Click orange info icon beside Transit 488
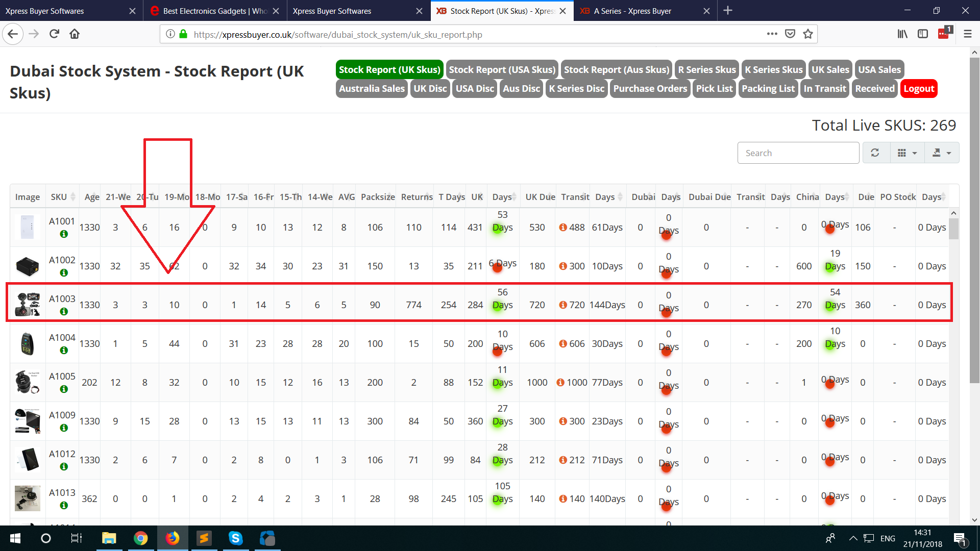This screenshot has width=980, height=551. point(563,228)
